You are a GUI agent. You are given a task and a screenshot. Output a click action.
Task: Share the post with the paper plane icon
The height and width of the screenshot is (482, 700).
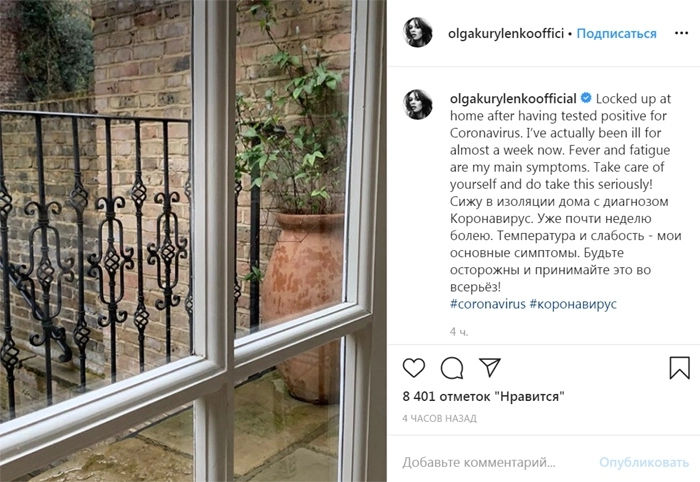(489, 367)
